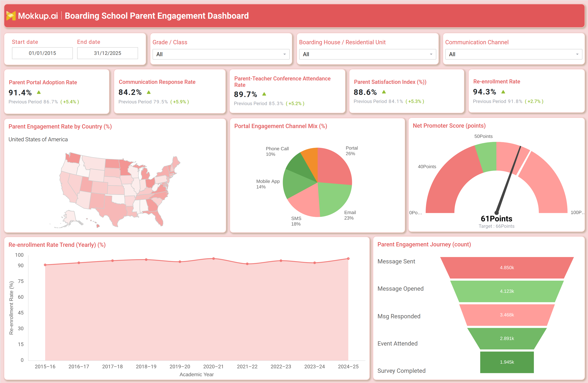Click the green up arrow on Parent Portal Adoption Rate

tap(39, 92)
